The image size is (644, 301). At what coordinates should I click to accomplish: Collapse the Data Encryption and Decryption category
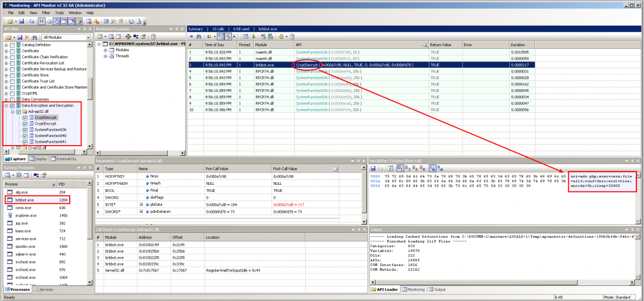tap(6, 106)
